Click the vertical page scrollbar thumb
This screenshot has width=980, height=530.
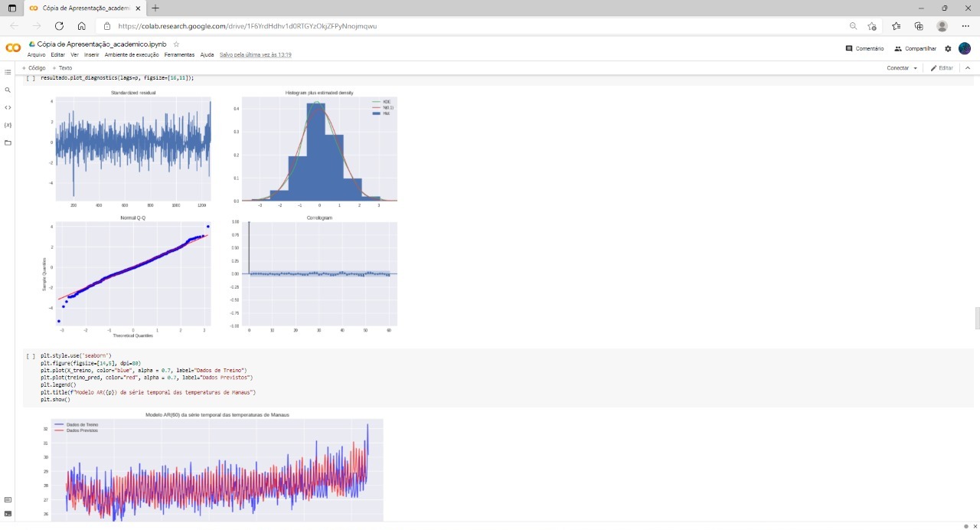click(976, 318)
